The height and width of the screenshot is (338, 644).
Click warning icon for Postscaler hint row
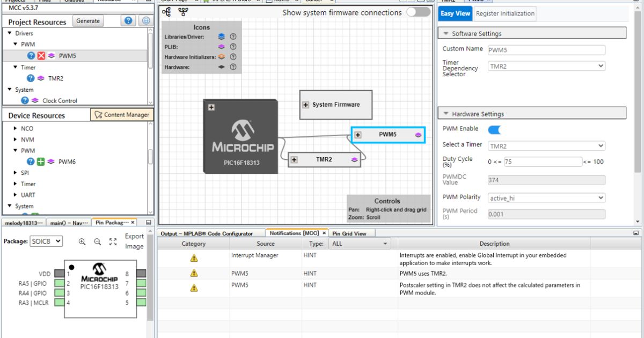coord(194,288)
